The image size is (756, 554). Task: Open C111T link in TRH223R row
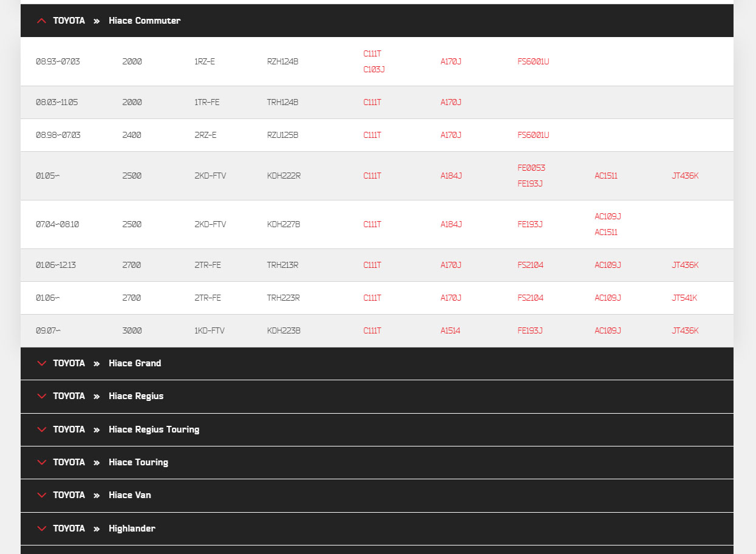click(372, 298)
